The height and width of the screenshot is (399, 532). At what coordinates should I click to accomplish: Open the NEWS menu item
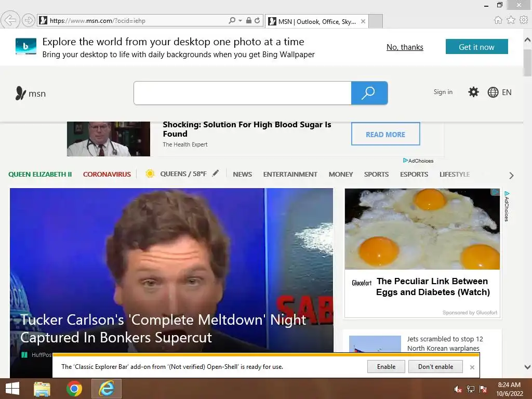point(242,174)
